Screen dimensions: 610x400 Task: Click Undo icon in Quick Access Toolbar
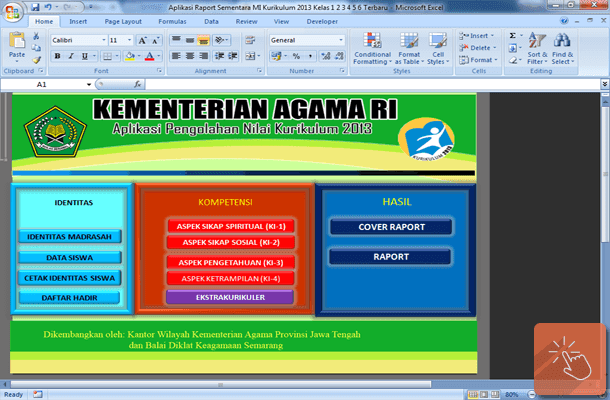click(x=48, y=7)
